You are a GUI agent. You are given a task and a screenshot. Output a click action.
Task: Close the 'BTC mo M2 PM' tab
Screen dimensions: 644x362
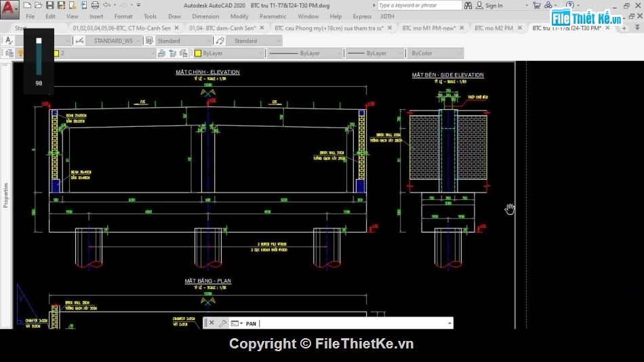pyautogui.click(x=519, y=28)
